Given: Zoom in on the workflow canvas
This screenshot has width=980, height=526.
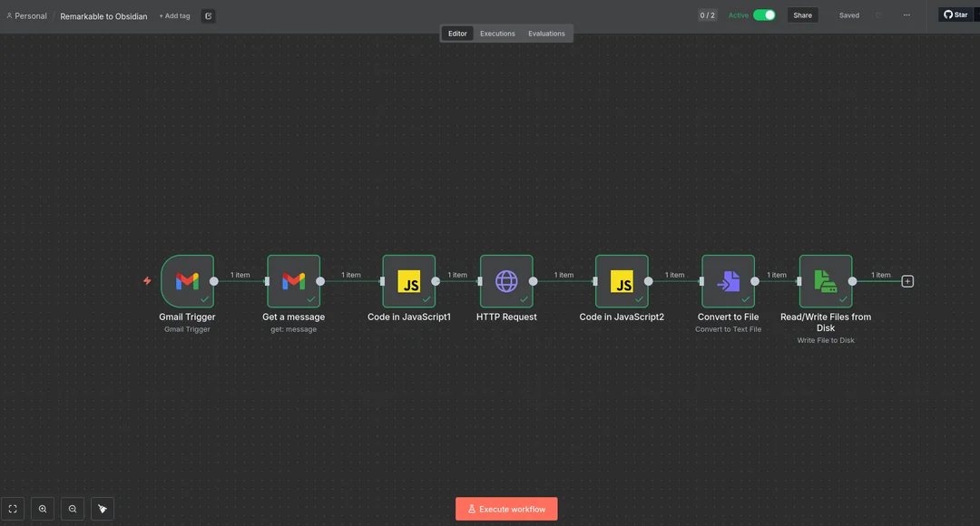Looking at the screenshot, I should pyautogui.click(x=43, y=509).
